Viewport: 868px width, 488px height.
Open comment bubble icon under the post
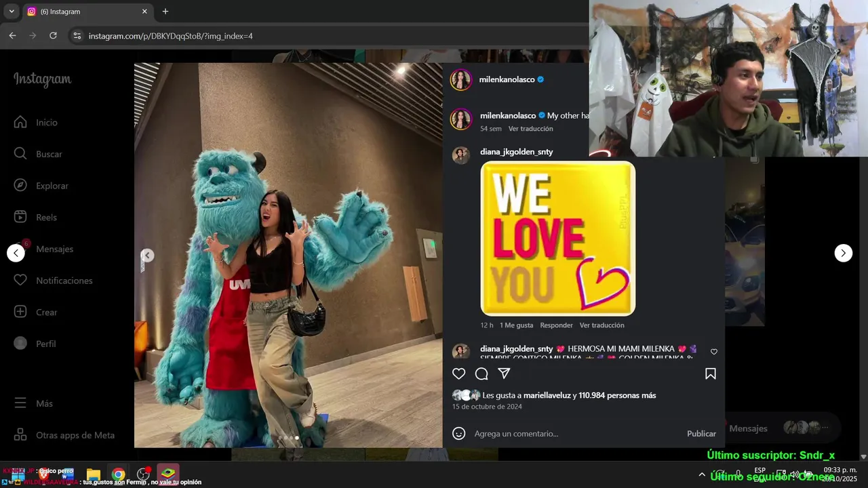(481, 373)
